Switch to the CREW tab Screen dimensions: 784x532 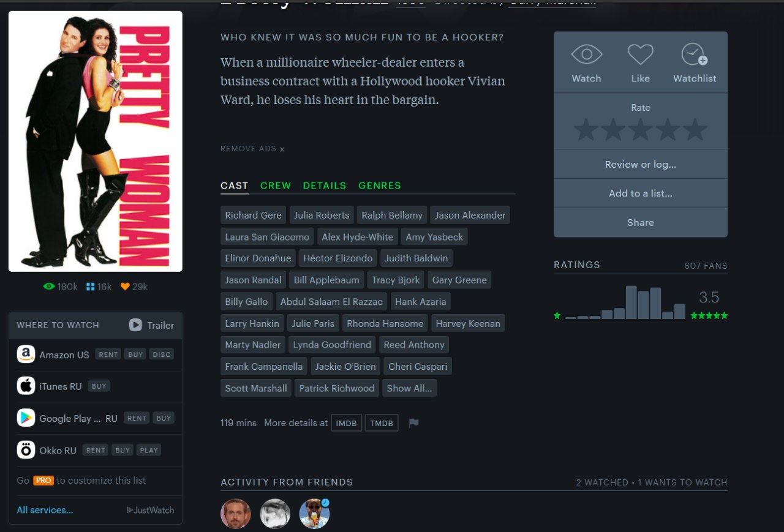click(276, 185)
